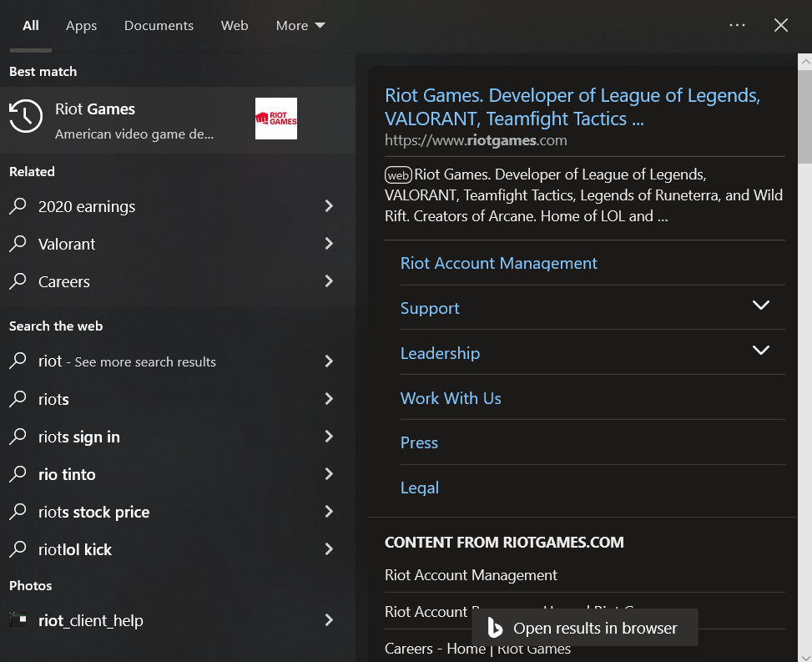Open the Riot Account Management blue link

point(499,263)
